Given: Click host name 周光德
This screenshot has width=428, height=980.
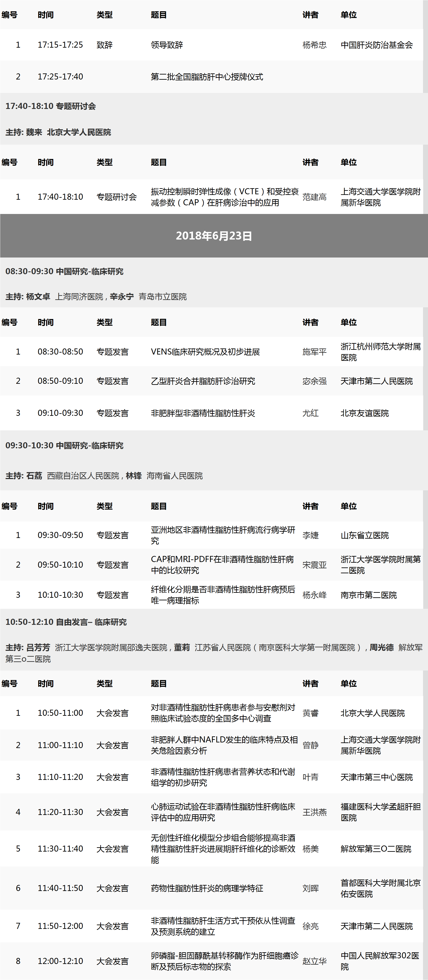Looking at the screenshot, I should (382, 648).
